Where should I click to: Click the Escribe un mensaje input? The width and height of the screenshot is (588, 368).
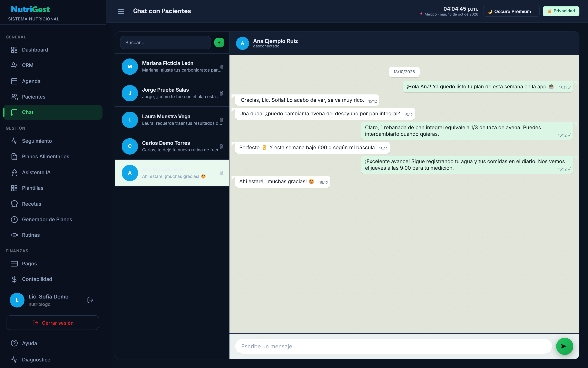[x=393, y=346]
